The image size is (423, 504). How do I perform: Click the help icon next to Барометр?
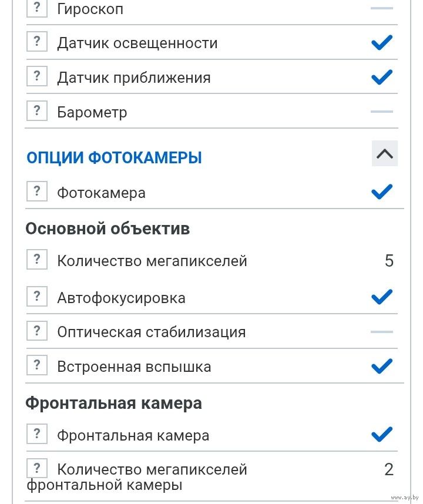click(37, 110)
